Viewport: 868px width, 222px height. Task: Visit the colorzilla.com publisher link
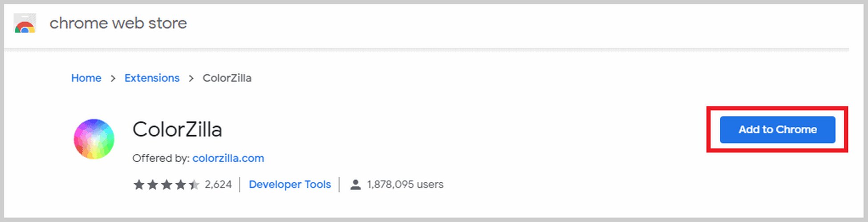point(228,158)
